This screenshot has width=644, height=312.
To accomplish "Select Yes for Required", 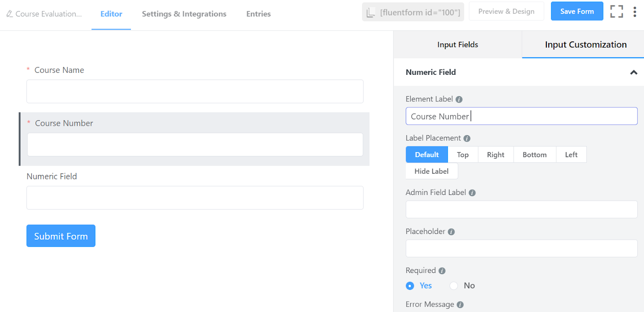I will (419, 285).
